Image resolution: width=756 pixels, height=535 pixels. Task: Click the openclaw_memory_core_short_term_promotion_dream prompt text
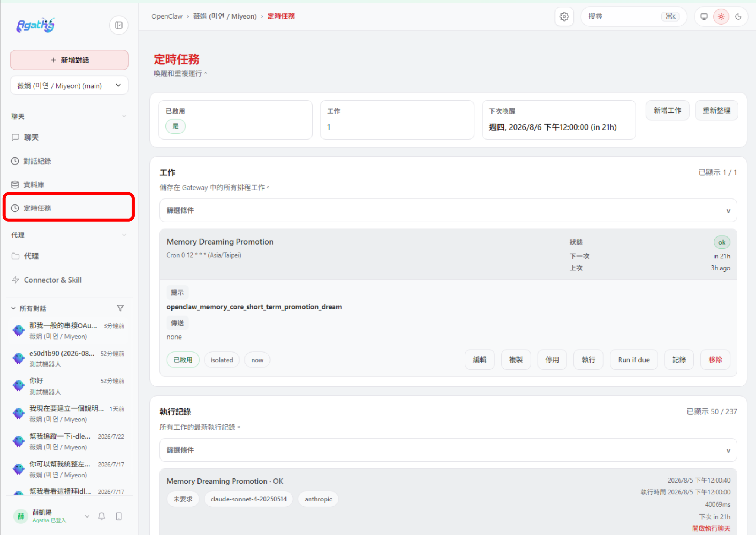[x=254, y=307]
